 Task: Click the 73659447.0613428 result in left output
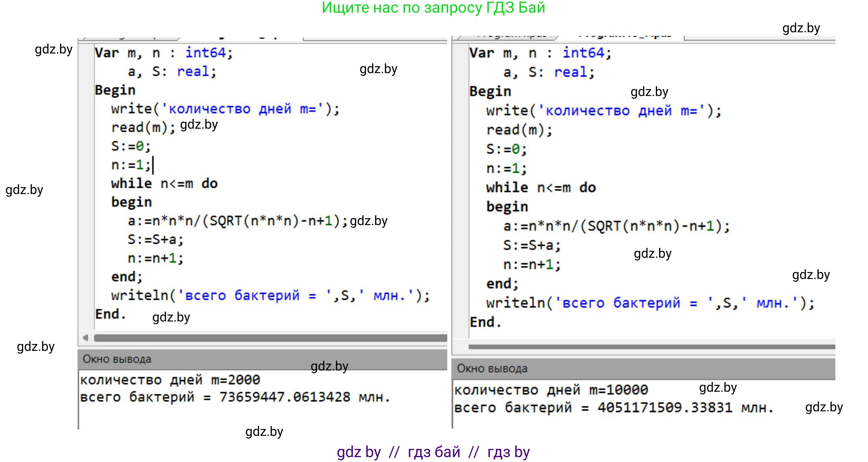click(284, 397)
